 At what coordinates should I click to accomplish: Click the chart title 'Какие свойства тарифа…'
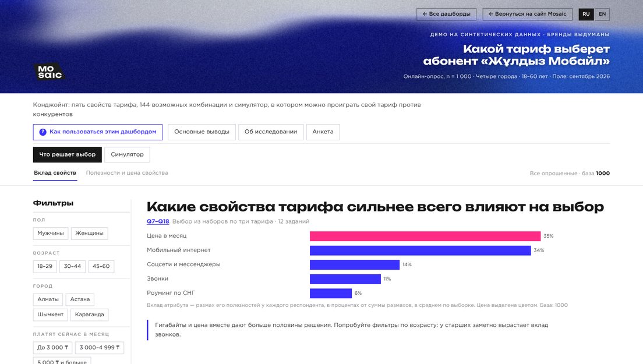click(x=375, y=207)
